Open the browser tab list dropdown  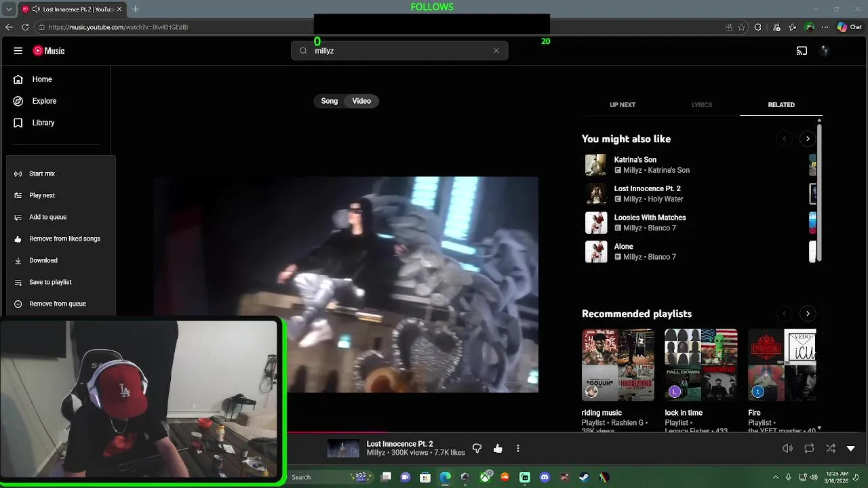pos(9,9)
